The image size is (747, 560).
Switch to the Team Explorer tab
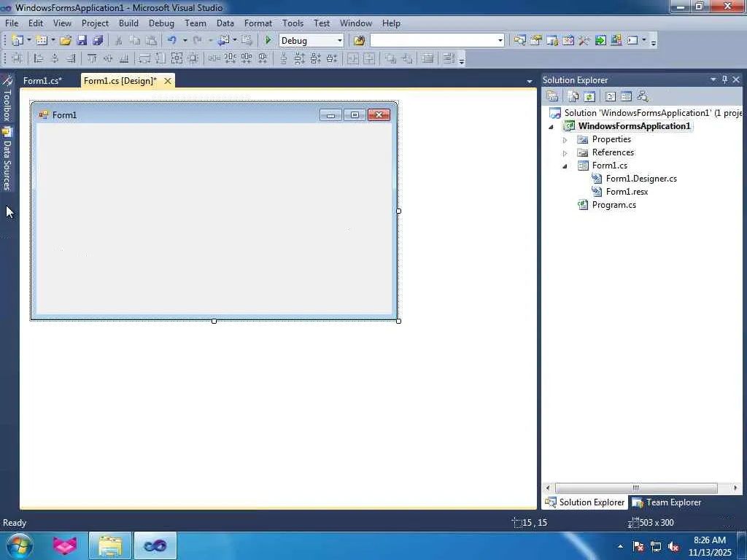(667, 502)
